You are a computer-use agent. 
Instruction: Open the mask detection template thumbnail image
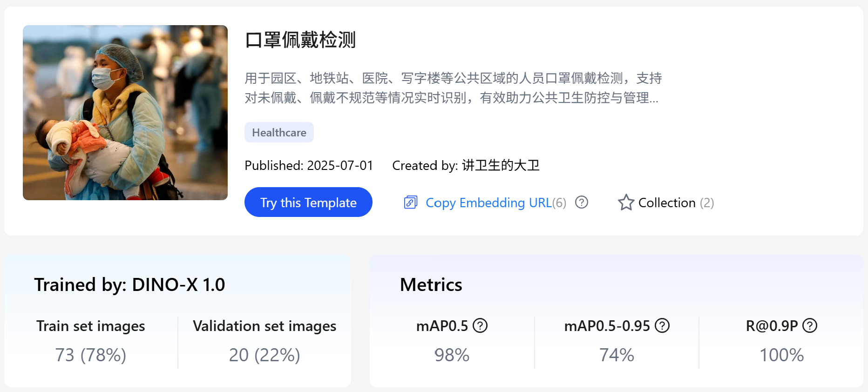[x=125, y=113]
